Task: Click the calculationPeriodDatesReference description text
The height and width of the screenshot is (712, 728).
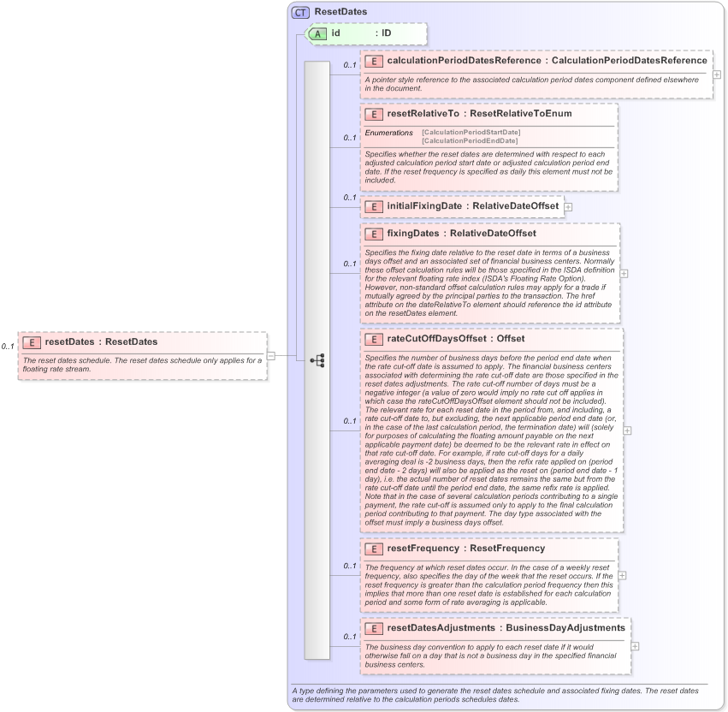Action: tap(531, 84)
